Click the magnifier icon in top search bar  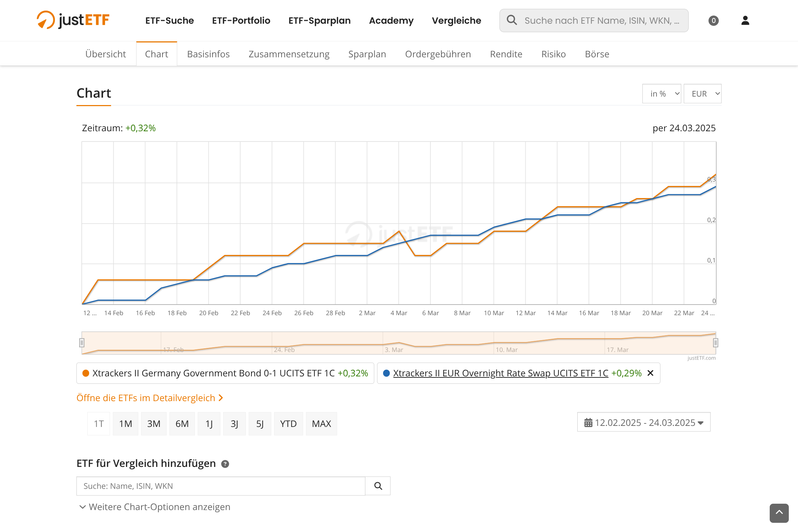point(511,20)
